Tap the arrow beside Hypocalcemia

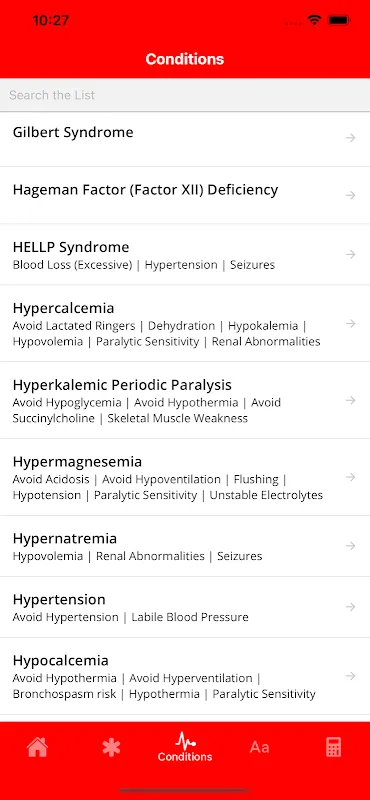[x=351, y=676]
